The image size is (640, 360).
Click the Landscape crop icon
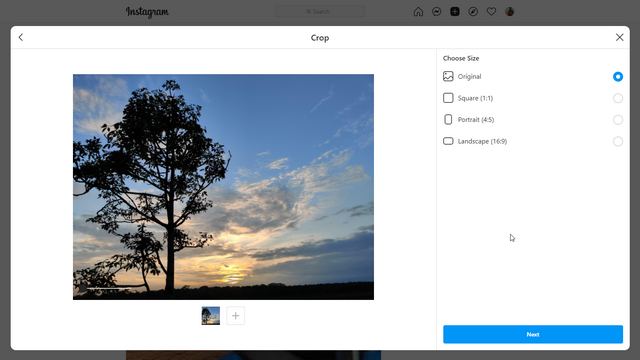point(448,141)
